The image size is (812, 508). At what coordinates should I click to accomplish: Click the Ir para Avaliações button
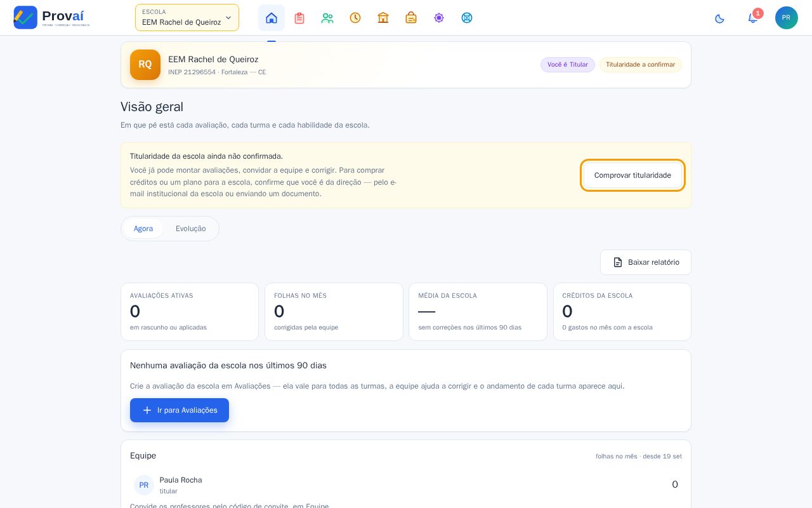point(180,410)
